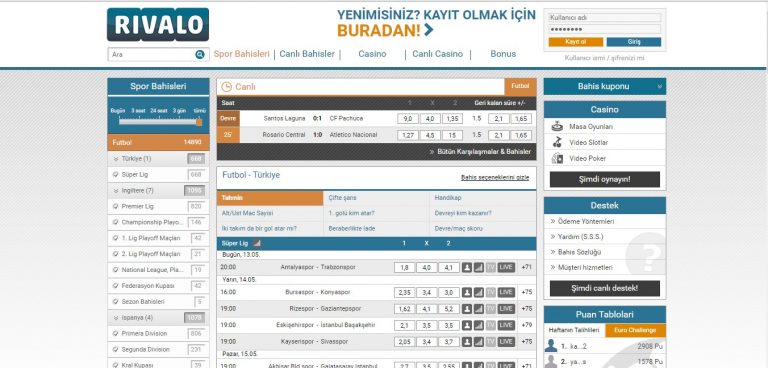This screenshot has width=768, height=368.
Task: Collapse the İspanya (4) country group
Action: 116,318
